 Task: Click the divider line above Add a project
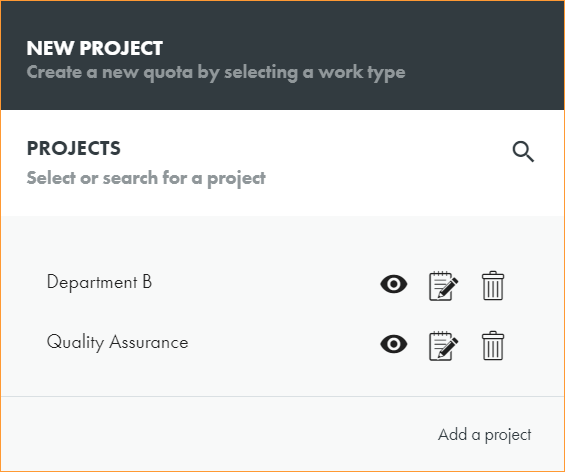[282, 396]
